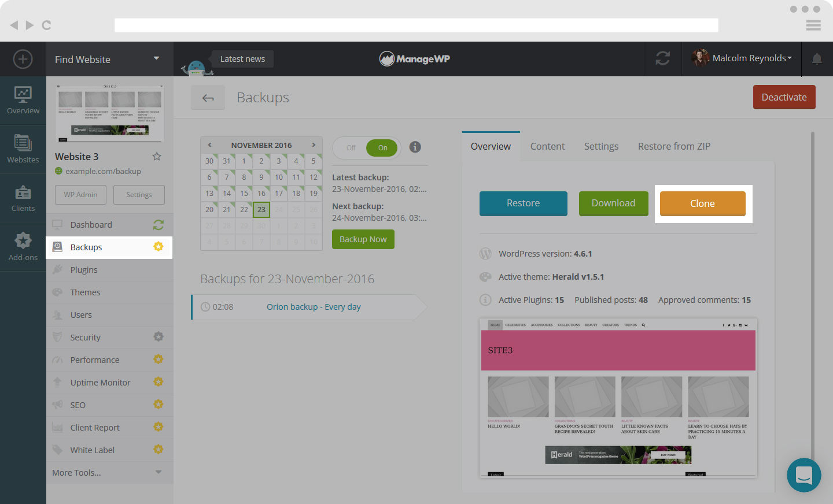This screenshot has width=833, height=504.
Task: Refresh the Dashboard via green sync icon
Action: [x=159, y=224]
